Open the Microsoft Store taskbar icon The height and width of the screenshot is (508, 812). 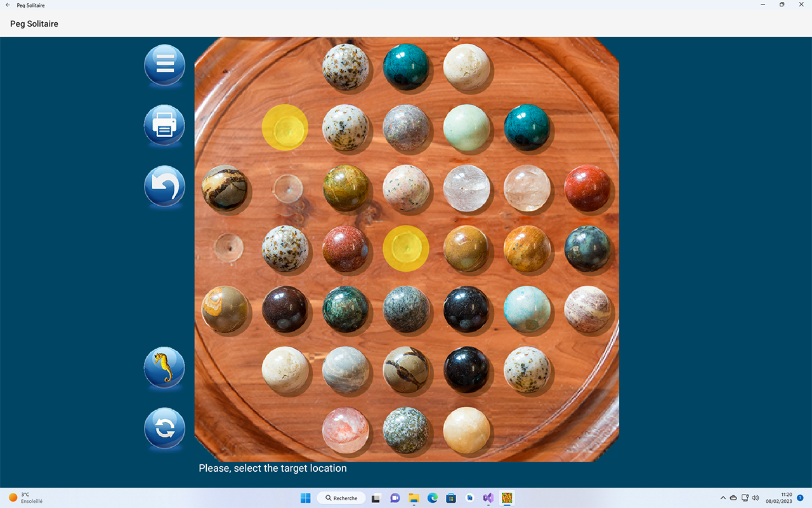click(x=450, y=498)
